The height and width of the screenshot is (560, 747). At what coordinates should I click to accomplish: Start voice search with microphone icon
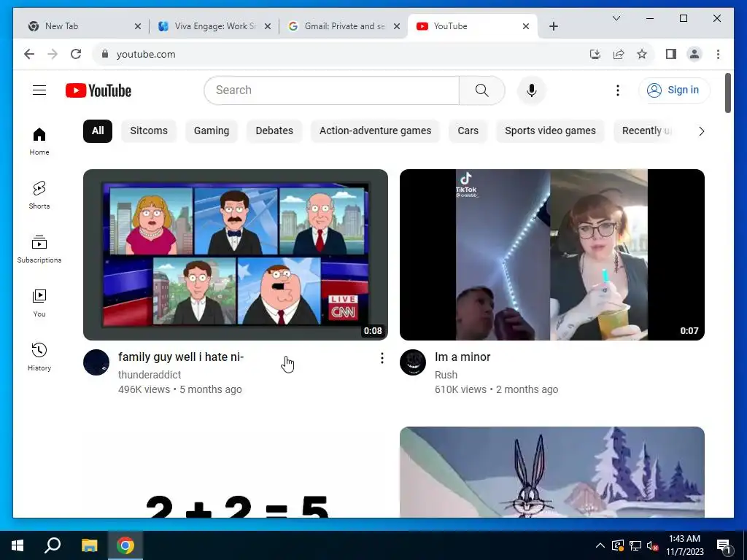(x=531, y=90)
